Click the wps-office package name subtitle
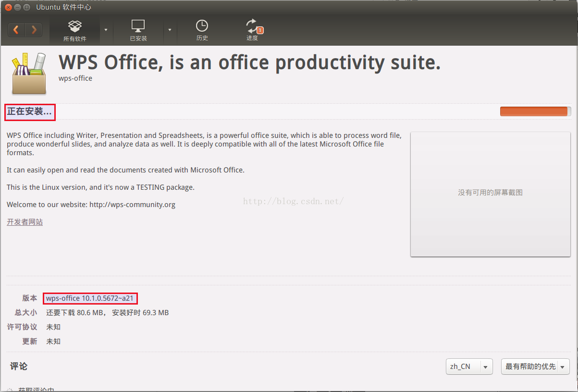578x392 pixels. 75,78
